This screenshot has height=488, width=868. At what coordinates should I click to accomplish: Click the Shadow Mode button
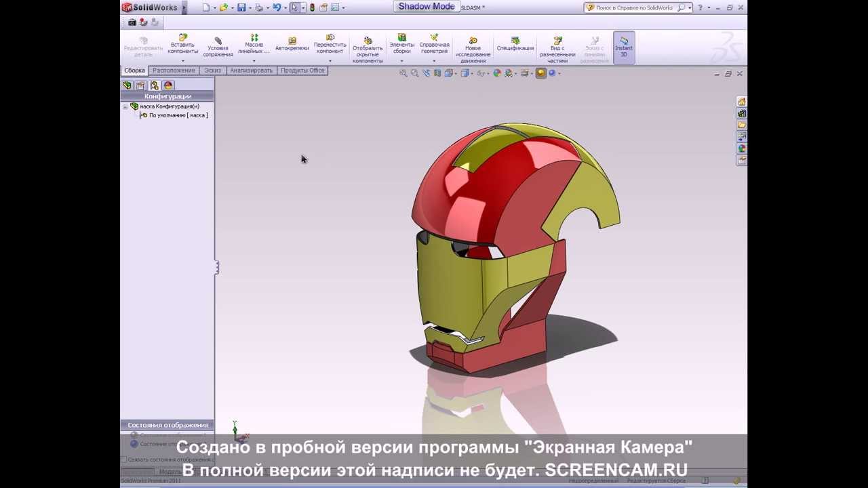pyautogui.click(x=427, y=6)
